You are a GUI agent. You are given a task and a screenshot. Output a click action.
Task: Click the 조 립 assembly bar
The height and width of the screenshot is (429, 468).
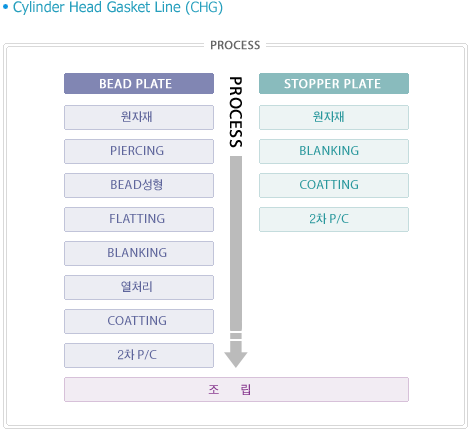tap(236, 389)
